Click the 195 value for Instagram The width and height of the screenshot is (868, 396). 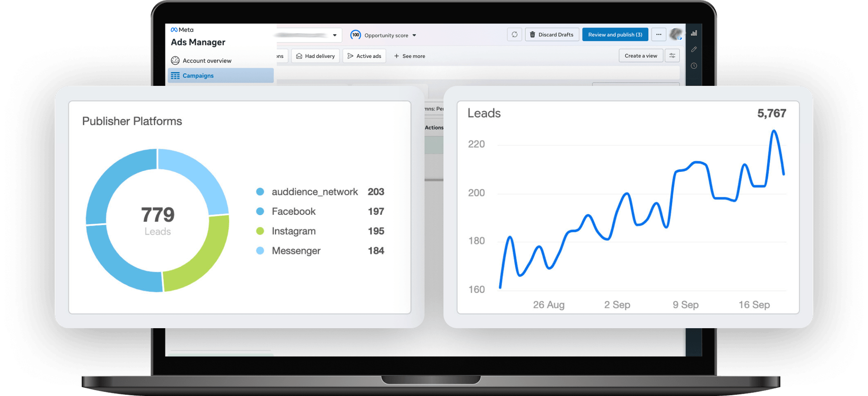[376, 231]
